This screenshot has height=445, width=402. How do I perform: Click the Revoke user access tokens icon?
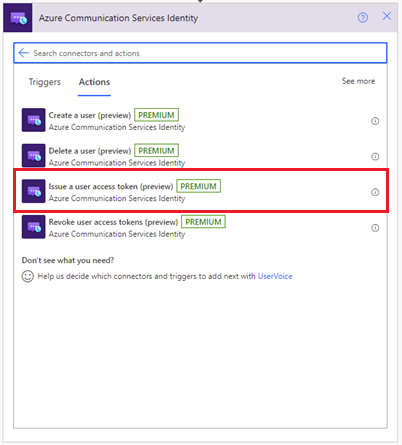[34, 227]
